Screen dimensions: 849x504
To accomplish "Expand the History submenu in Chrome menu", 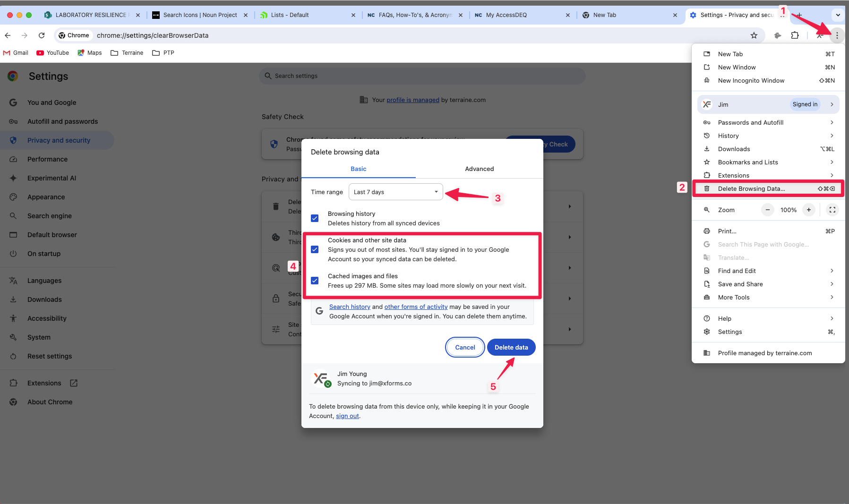I will [768, 136].
